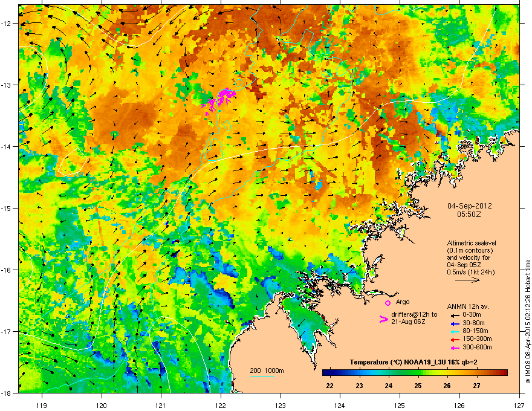Click the time text '05:50Z'
The height and width of the screenshot is (411, 532).
469,215
